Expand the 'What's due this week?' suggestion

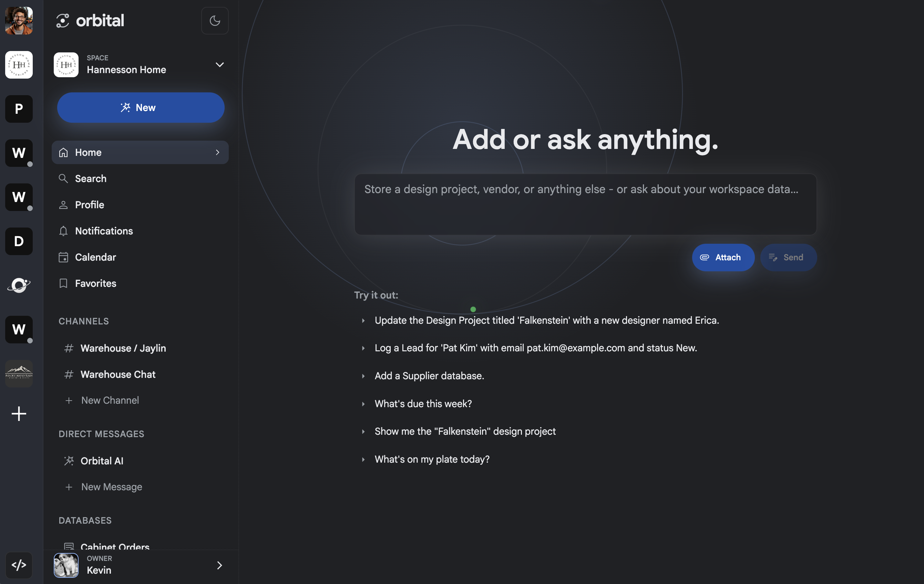click(x=363, y=404)
